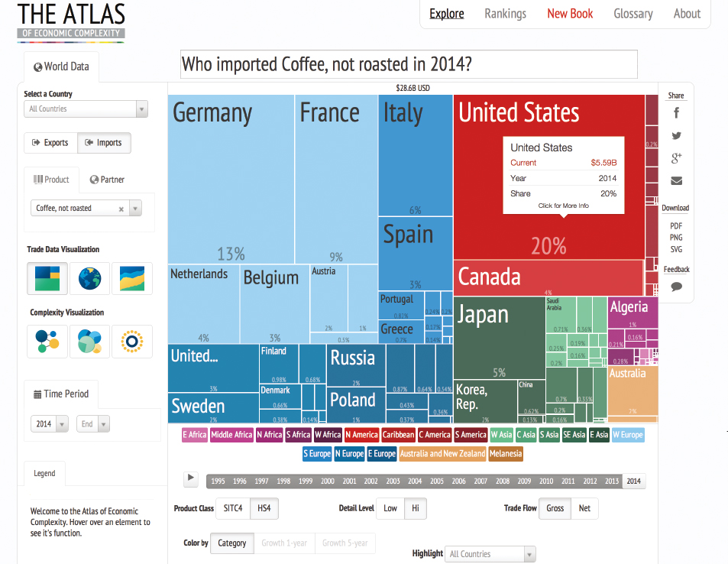Share on Facebook icon
The height and width of the screenshot is (564, 728).
(x=677, y=113)
